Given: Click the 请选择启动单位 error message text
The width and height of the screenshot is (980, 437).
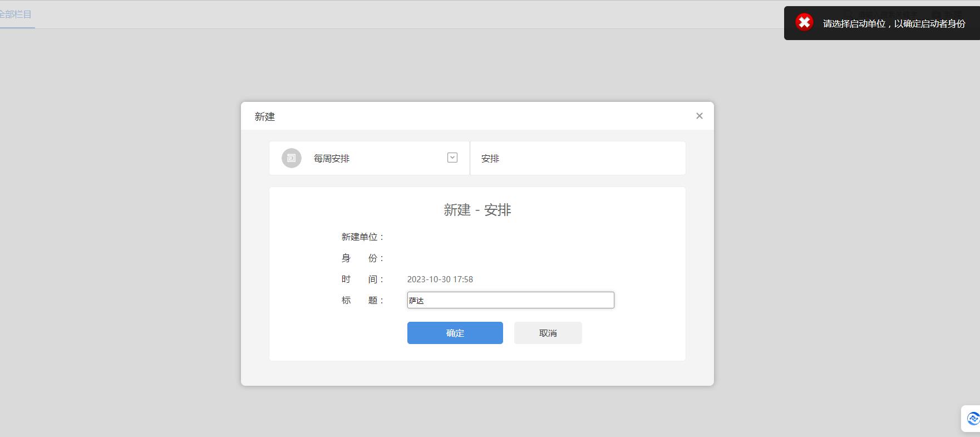Looking at the screenshot, I should tap(894, 23).
